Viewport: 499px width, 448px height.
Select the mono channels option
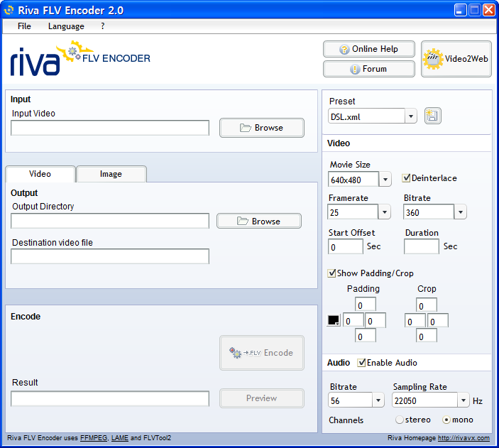(x=446, y=420)
